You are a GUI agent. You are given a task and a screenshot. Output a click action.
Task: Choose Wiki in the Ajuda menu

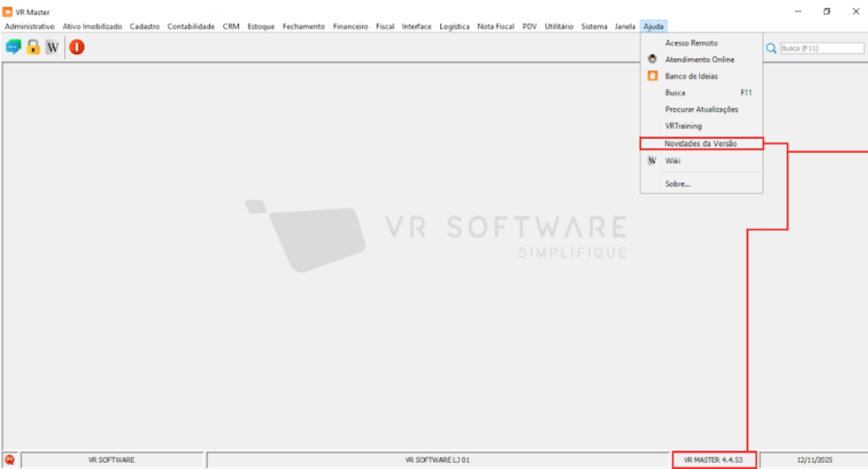(x=673, y=161)
